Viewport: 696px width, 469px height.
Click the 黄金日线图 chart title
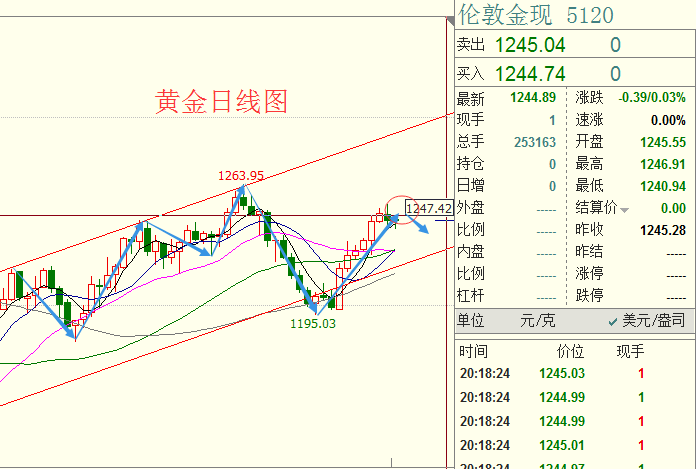tap(221, 101)
